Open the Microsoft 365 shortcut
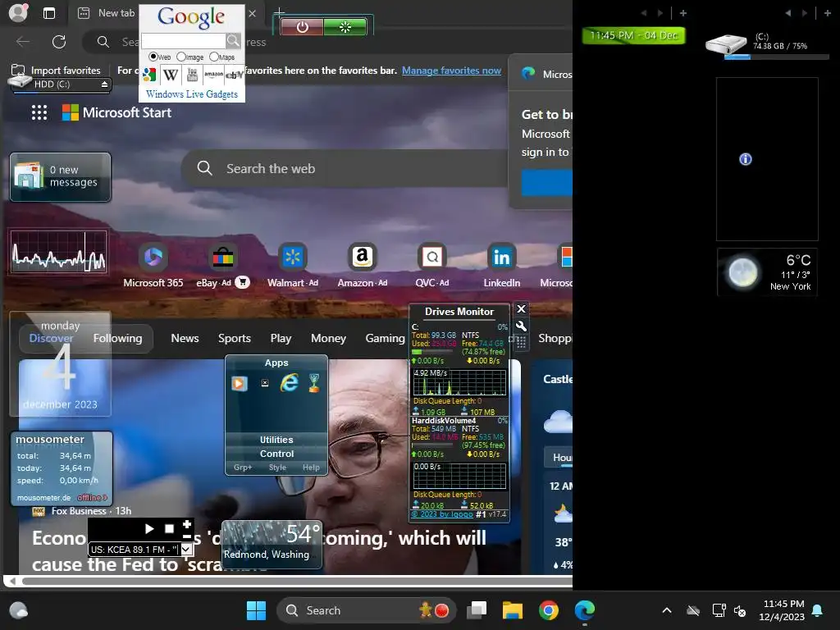Viewport: 840px width, 630px height. pyautogui.click(x=153, y=265)
